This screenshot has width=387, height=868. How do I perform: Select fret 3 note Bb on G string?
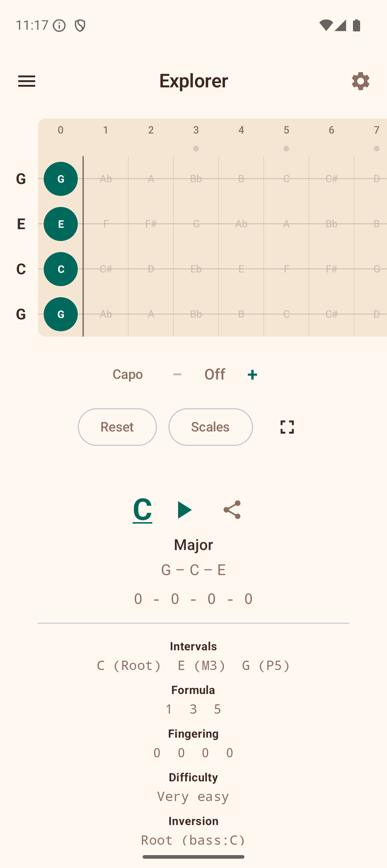pos(196,179)
